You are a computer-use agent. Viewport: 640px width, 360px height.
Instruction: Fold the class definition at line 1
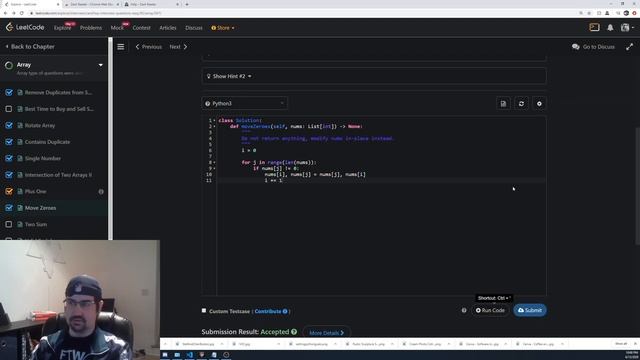coord(214,120)
